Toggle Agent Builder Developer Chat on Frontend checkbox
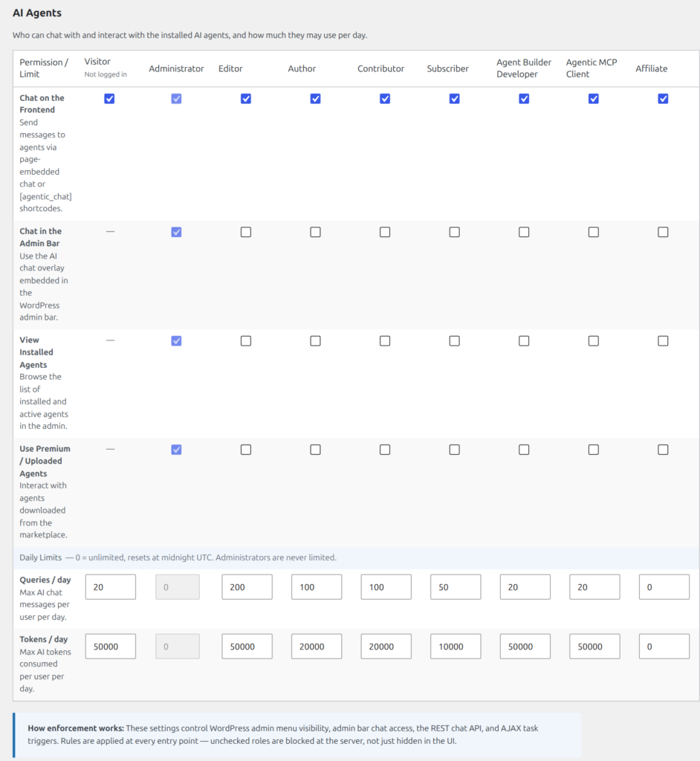Viewport: 700px width, 761px height. click(524, 99)
